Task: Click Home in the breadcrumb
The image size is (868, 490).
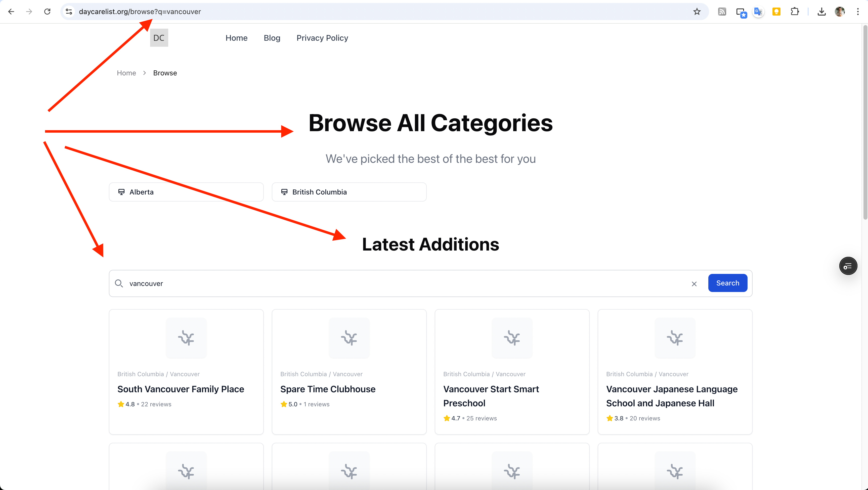Action: [x=126, y=73]
